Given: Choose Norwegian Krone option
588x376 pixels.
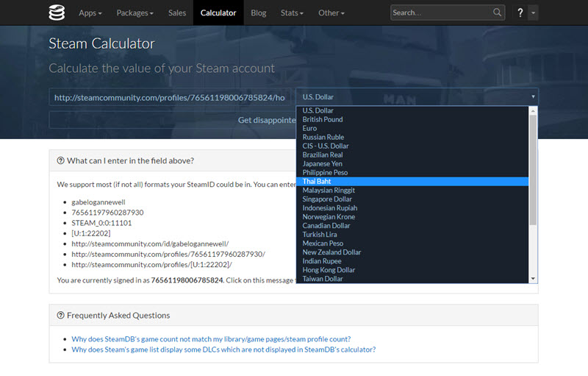Looking at the screenshot, I should point(412,217).
